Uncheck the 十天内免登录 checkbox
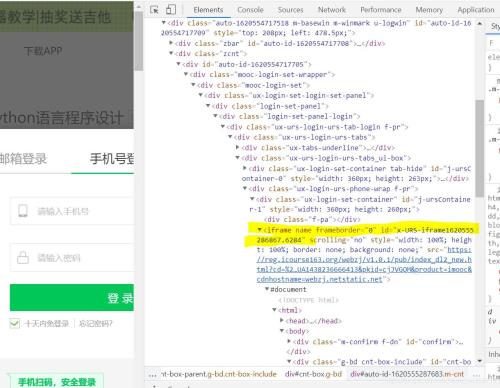This screenshot has width=500, height=388. (15, 323)
